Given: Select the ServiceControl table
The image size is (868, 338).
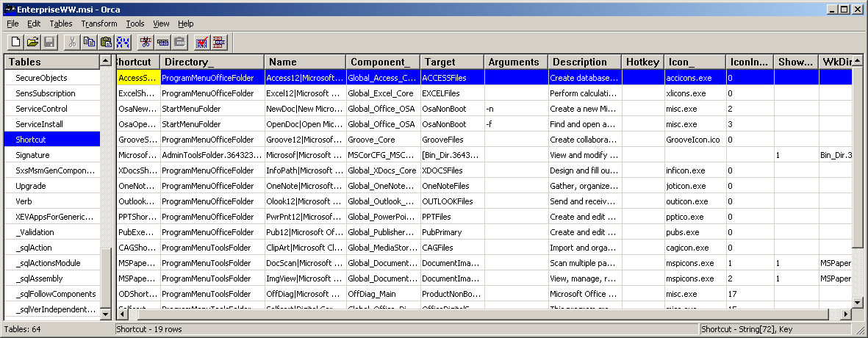Looking at the screenshot, I should tap(52, 109).
